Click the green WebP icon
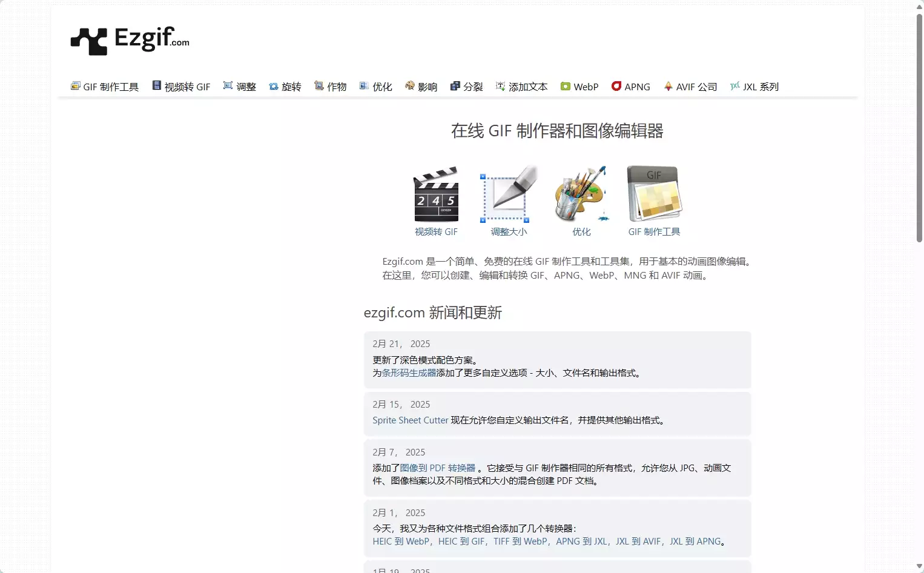 566,86
